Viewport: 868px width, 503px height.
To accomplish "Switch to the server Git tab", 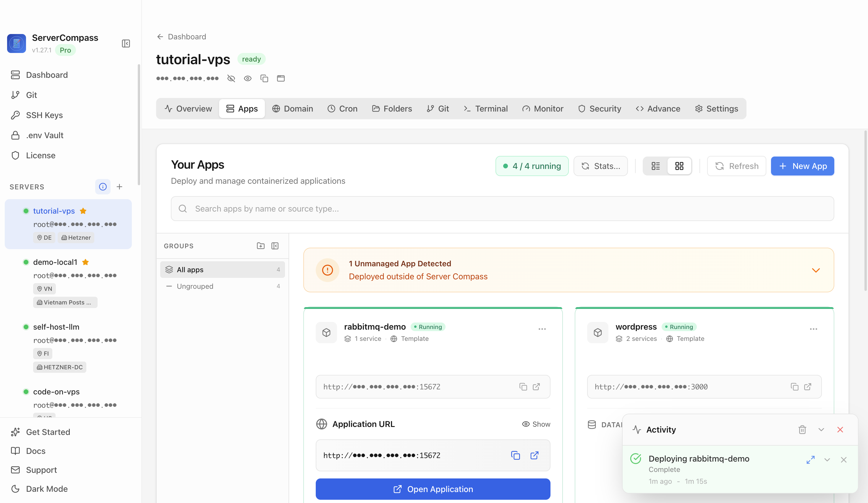I will coord(438,109).
